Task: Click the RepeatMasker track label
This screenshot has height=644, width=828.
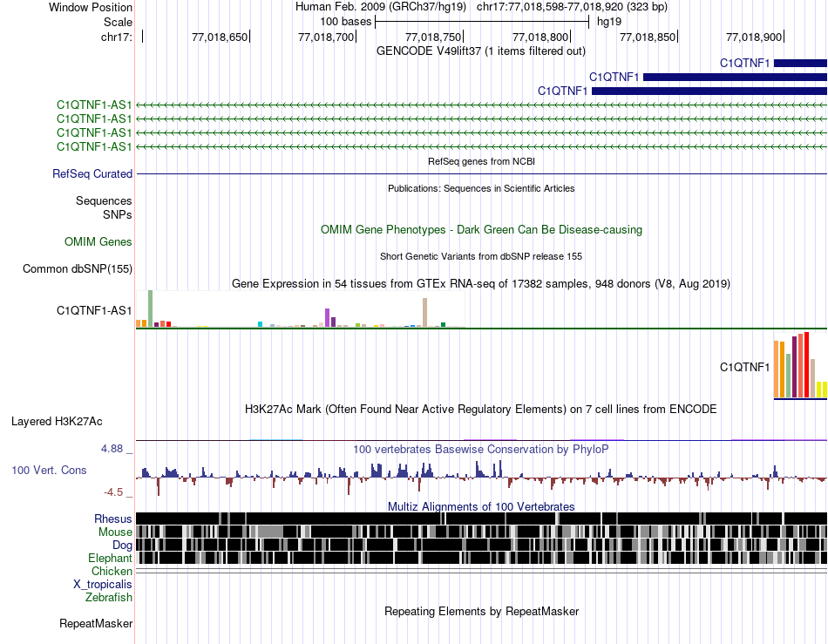Action: [x=96, y=623]
